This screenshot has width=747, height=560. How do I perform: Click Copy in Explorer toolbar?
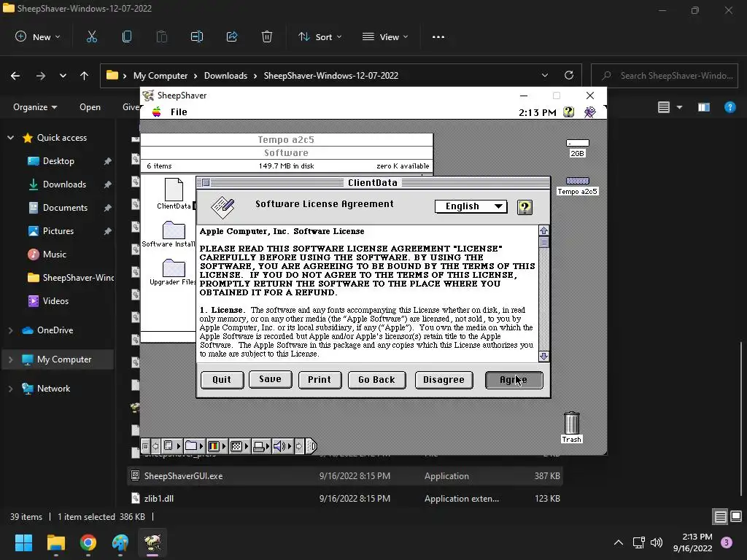point(127,36)
